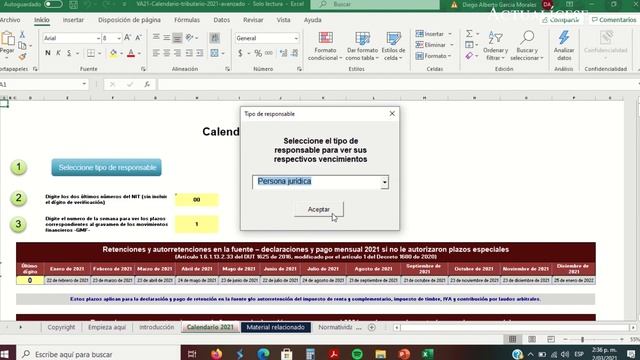This screenshot has width=640, height=360.
Task: Toggle the Autoguardado switch
Action: coord(53,4)
